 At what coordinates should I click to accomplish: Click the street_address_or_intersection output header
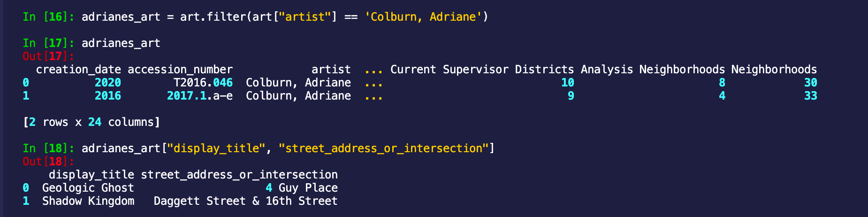point(239,175)
